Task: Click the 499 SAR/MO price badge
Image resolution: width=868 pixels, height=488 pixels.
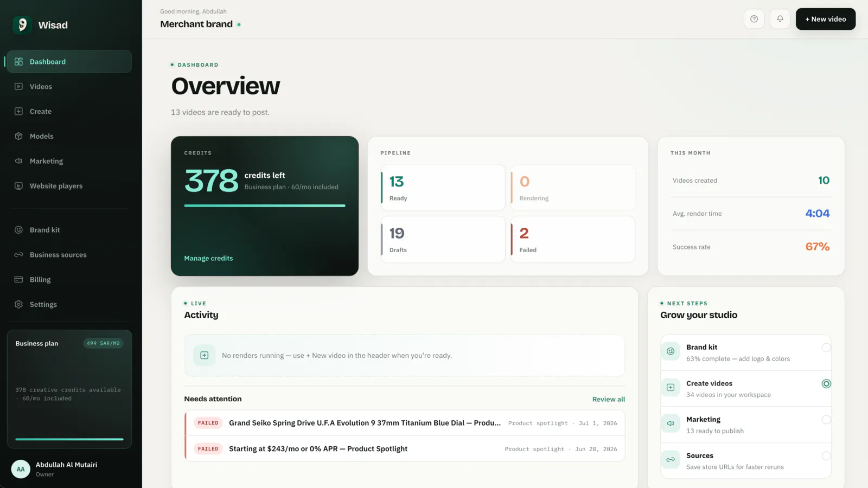Action: (103, 343)
